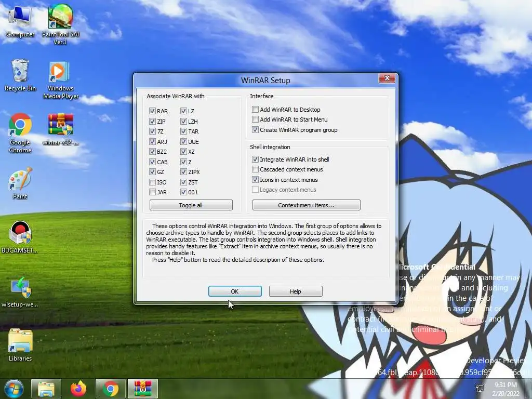This screenshot has height=399, width=532.
Task: Click the Toggle all button
Action: click(x=191, y=205)
